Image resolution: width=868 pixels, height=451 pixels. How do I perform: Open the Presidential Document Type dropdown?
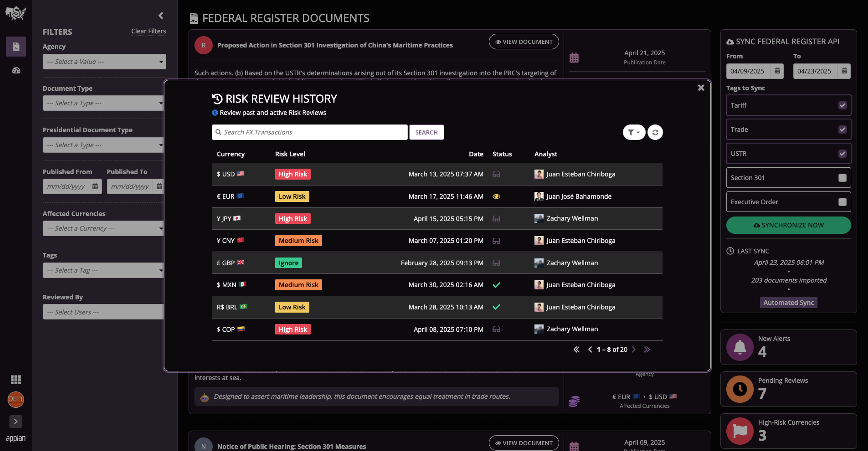[103, 145]
